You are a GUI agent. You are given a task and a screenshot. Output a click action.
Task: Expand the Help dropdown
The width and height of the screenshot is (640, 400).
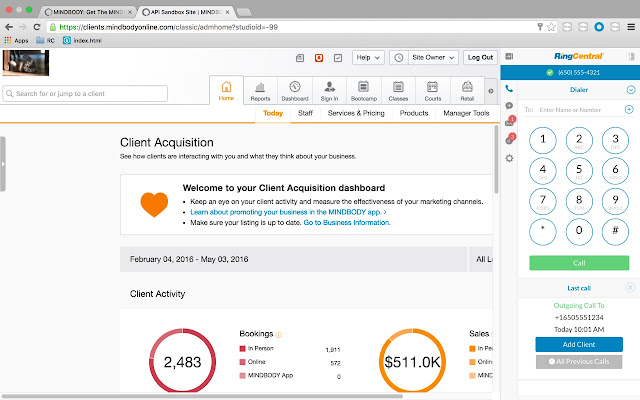(368, 58)
